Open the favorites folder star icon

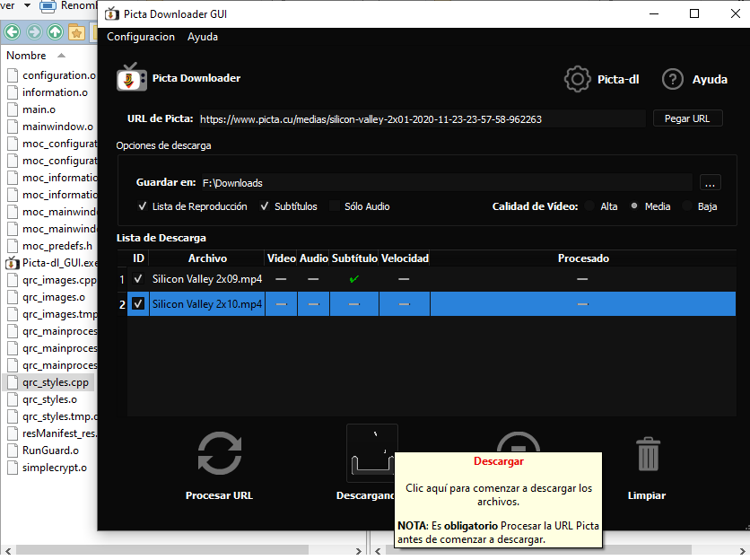click(x=76, y=31)
